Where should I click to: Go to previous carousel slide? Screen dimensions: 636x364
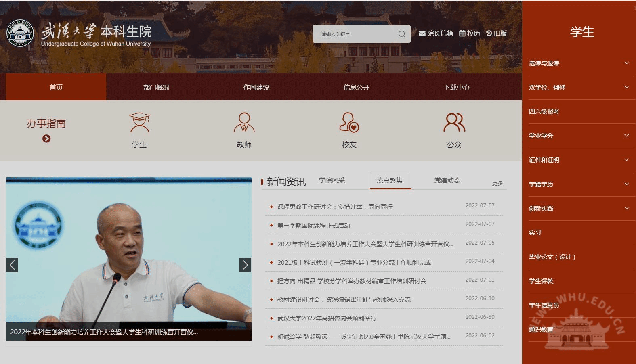(x=12, y=265)
